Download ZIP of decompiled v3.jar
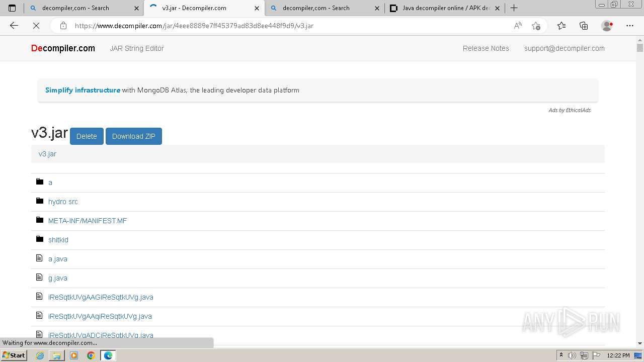 (134, 136)
